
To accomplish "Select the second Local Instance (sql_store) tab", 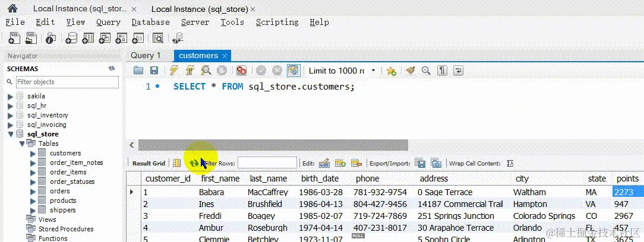I will tap(200, 9).
